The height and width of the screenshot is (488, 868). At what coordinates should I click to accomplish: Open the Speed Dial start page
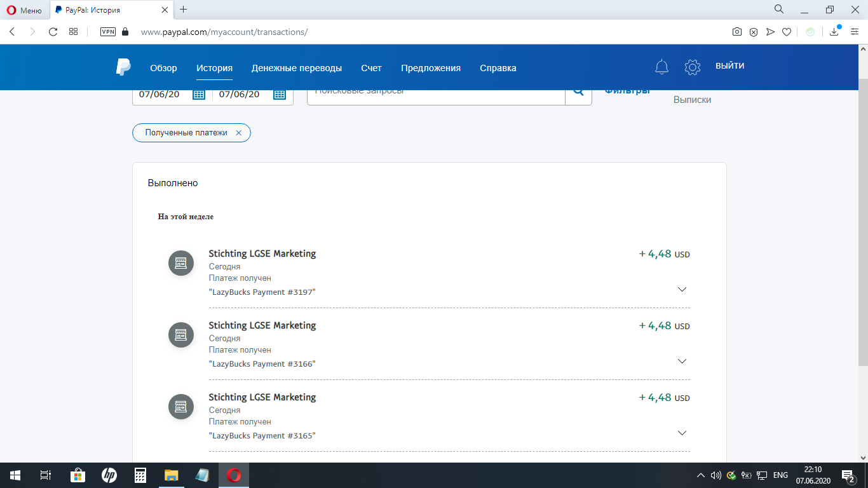(x=74, y=32)
